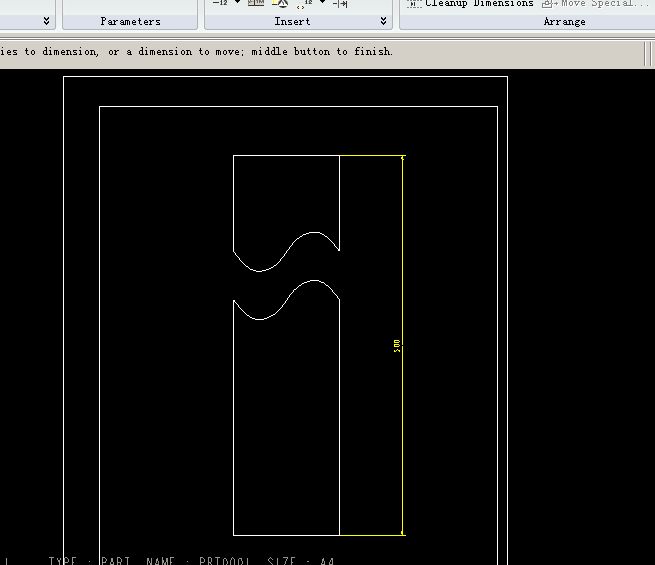Pick the lower break spline curve

[287, 300]
